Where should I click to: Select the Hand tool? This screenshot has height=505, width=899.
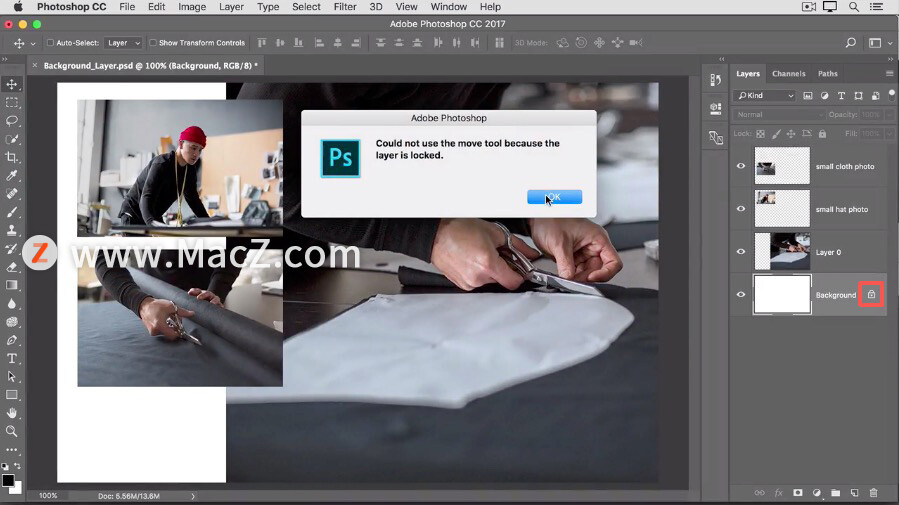(12, 413)
